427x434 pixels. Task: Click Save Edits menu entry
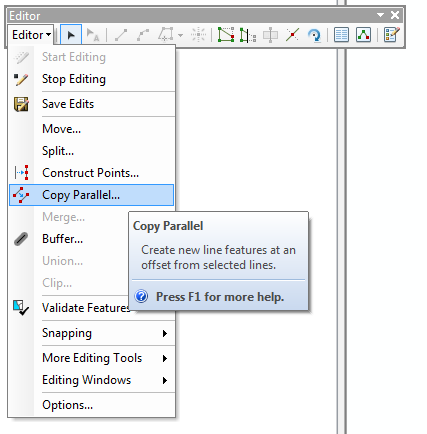point(92,104)
